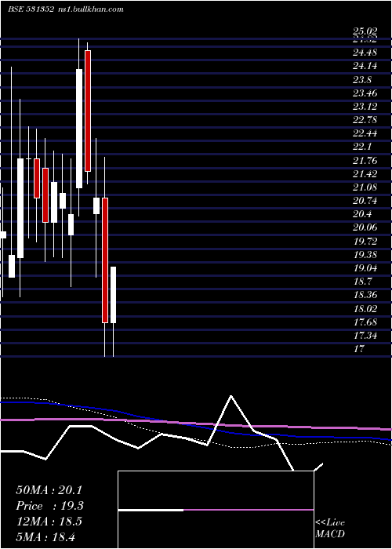
Task: Click the 21.76 price axis label
Action: click(365, 161)
